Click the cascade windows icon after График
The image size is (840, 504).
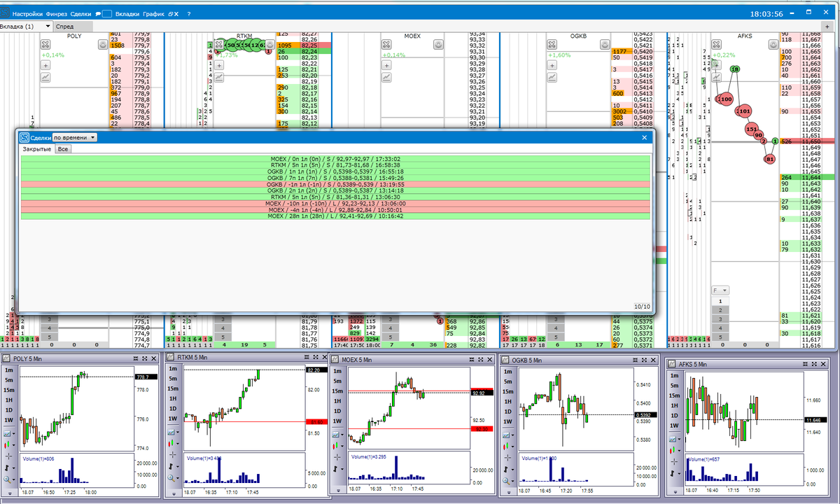tap(170, 14)
